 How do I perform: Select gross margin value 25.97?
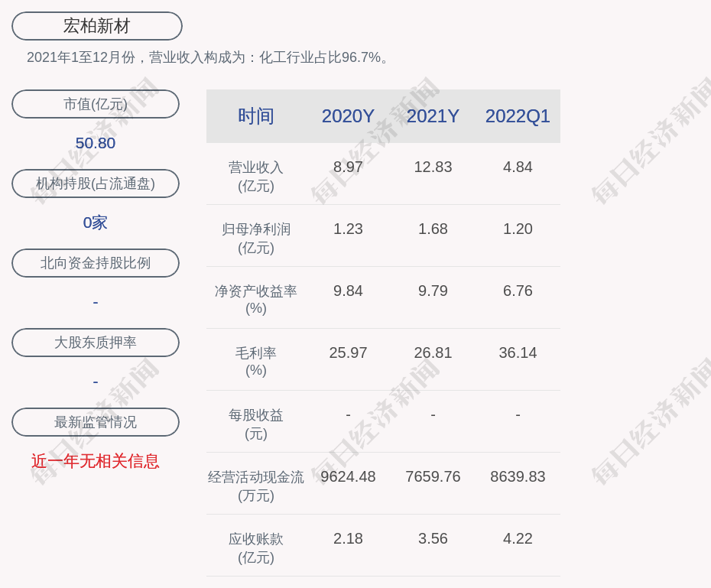348,352
